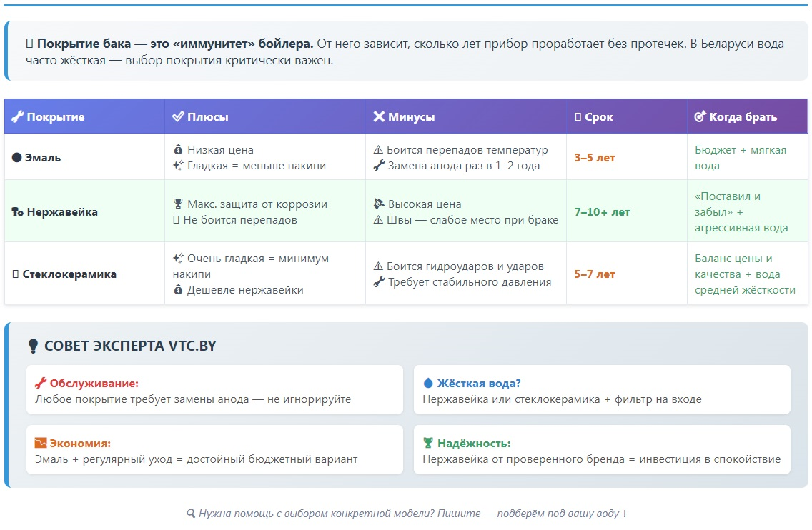Click the magnifier icon in footer note

191,514
